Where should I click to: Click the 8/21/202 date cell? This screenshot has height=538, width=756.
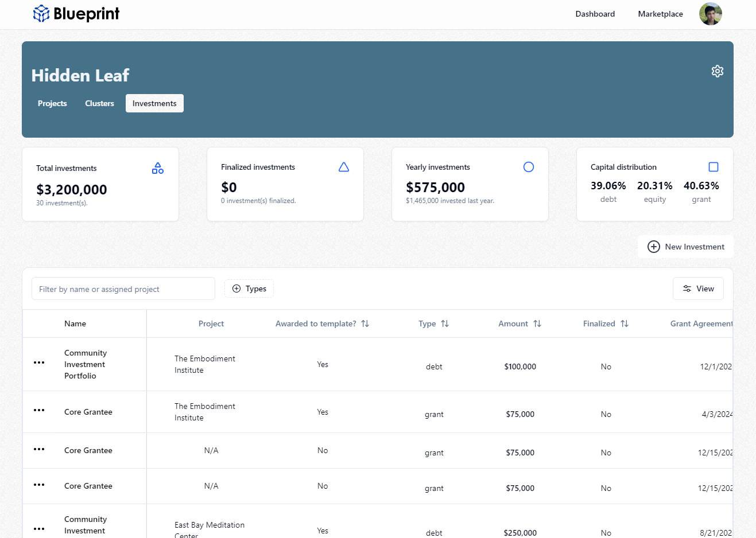(716, 533)
